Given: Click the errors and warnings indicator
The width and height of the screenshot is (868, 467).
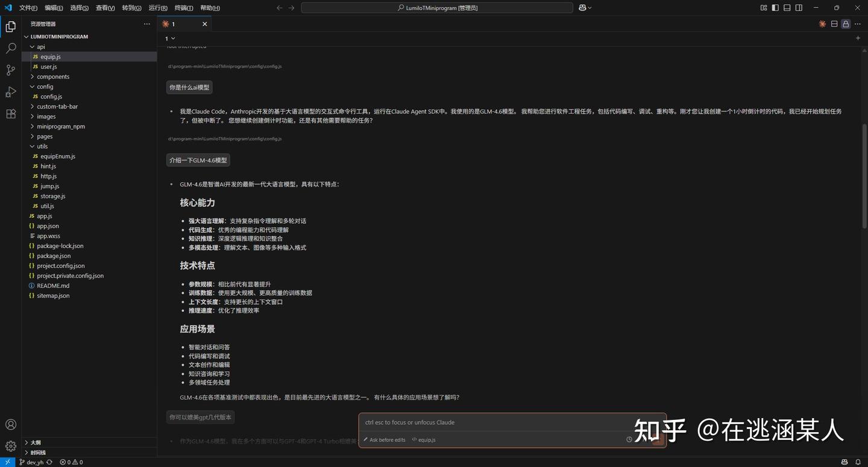Looking at the screenshot, I should click(x=71, y=462).
